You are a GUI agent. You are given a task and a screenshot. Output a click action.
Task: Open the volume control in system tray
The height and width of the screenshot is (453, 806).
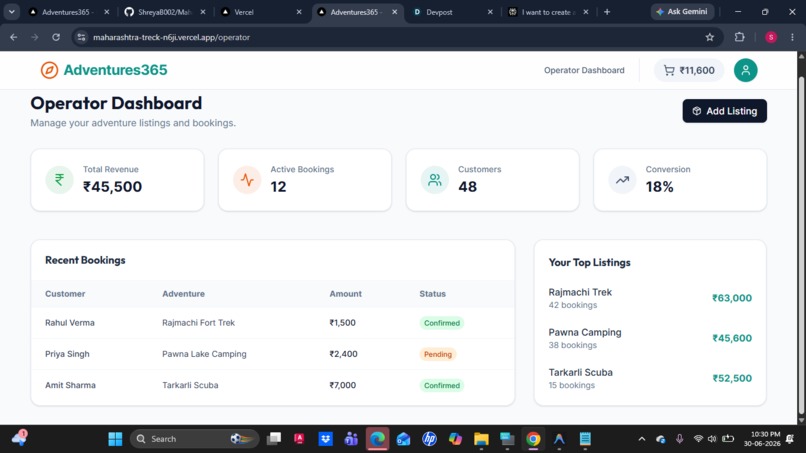pos(712,439)
